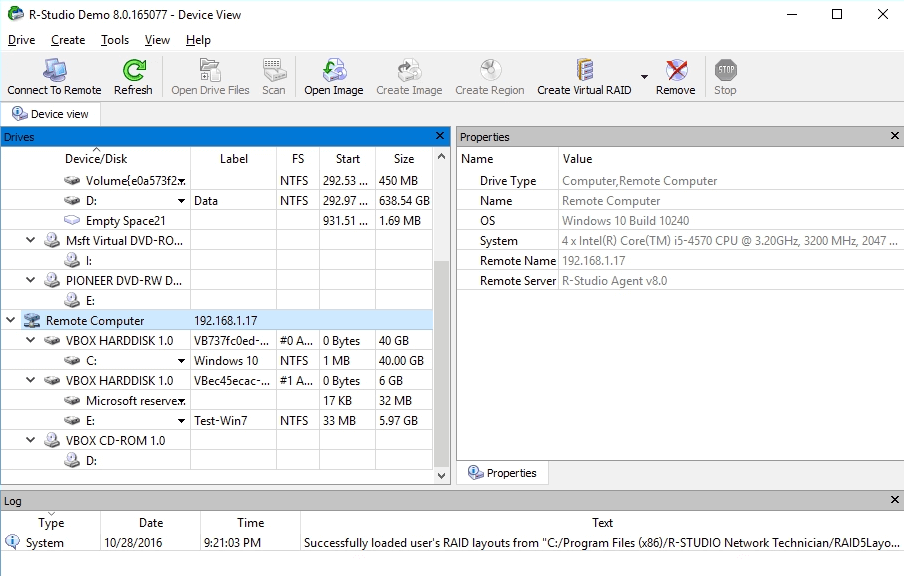
Task: Close the Drives panel
Action: coord(441,136)
